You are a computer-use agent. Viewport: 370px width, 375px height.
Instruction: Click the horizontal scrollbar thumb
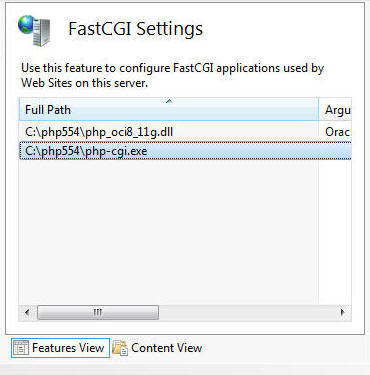pyautogui.click(x=98, y=313)
